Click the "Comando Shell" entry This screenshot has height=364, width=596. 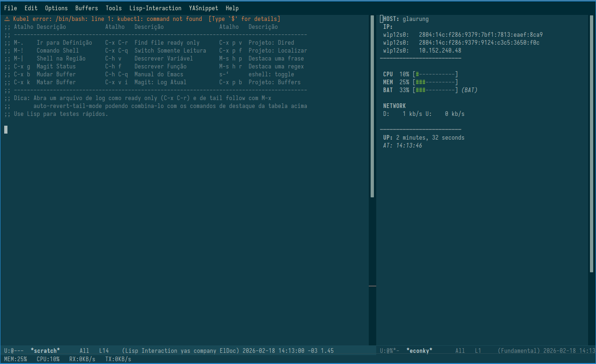58,51
